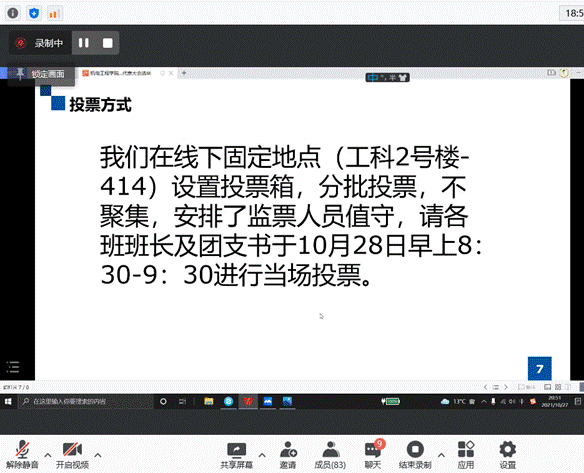Click the blue security shield icon
The width and height of the screenshot is (584, 473).
(x=34, y=13)
